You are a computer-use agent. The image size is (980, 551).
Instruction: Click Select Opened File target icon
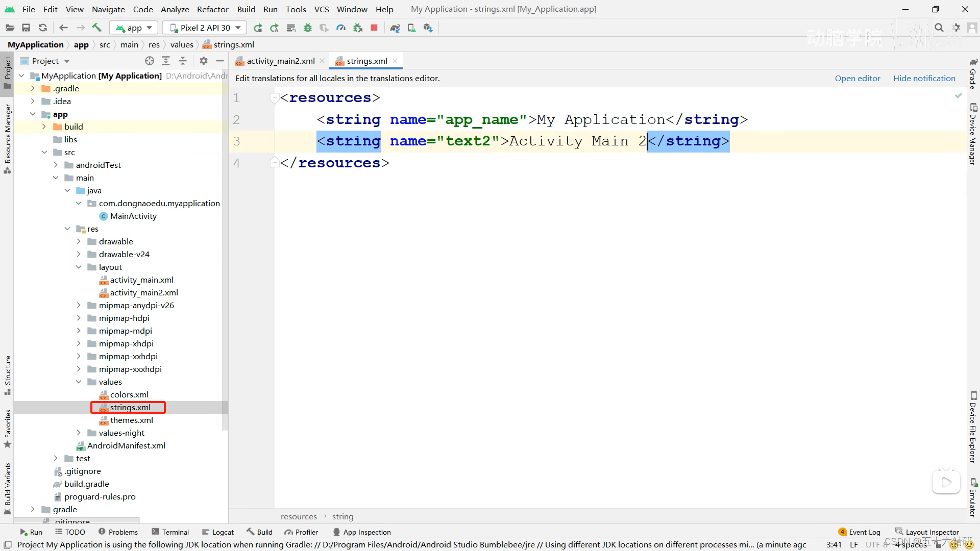[149, 61]
